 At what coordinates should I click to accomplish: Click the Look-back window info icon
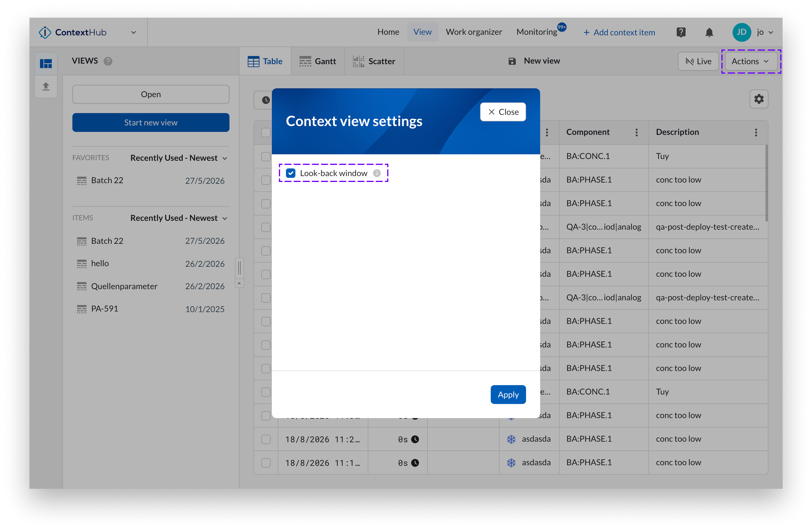[x=377, y=173]
